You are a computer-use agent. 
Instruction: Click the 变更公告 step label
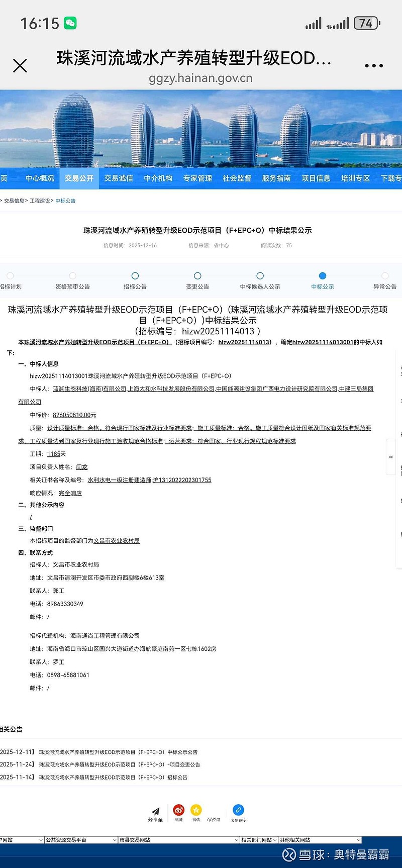[x=197, y=286]
